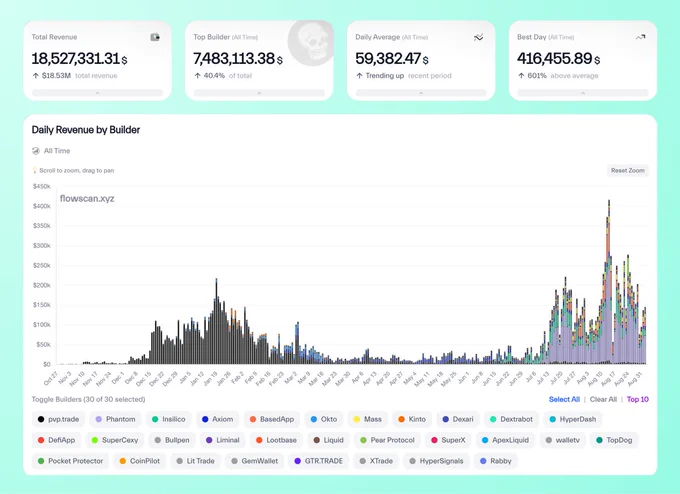This screenshot has width=680, height=494.
Task: Toggle the HyperDash builder chip
Action: coord(573,419)
